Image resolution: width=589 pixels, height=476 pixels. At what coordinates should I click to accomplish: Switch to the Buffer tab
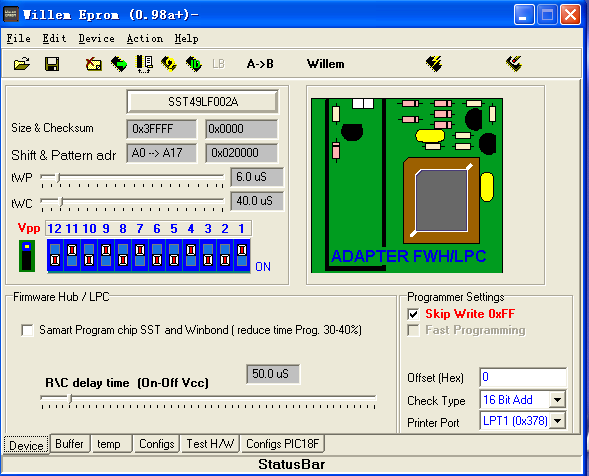tap(69, 444)
